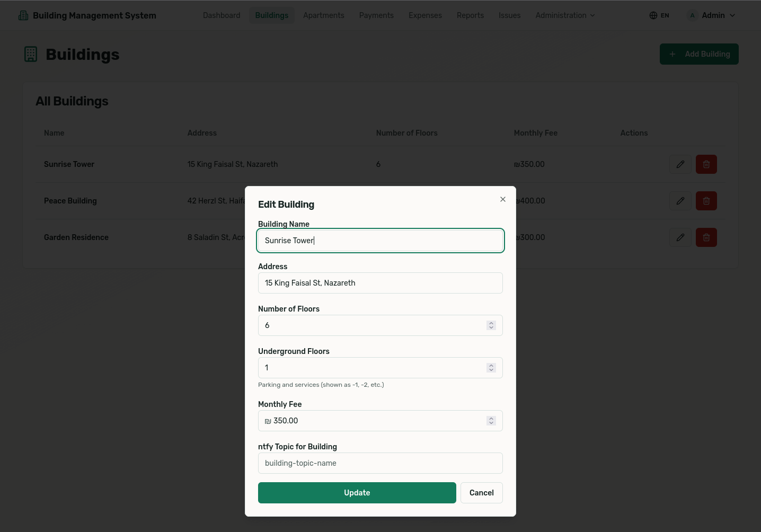Expand the Administration dropdown menu
The width and height of the screenshot is (761, 532).
click(x=565, y=15)
